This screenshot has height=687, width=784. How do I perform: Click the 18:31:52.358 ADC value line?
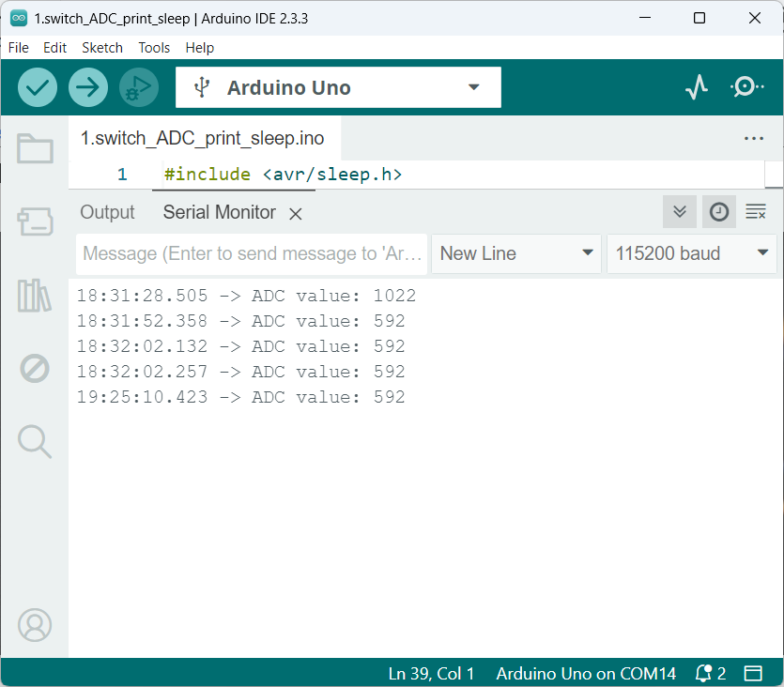[x=240, y=321]
